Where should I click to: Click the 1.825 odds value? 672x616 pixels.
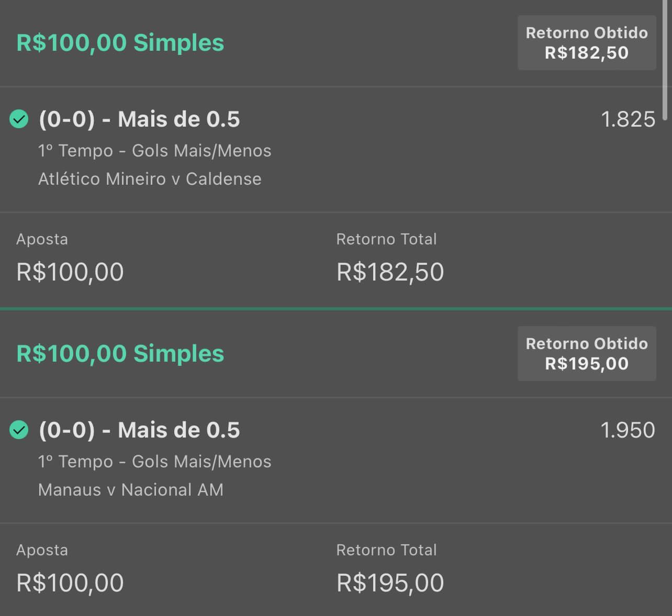click(x=628, y=119)
